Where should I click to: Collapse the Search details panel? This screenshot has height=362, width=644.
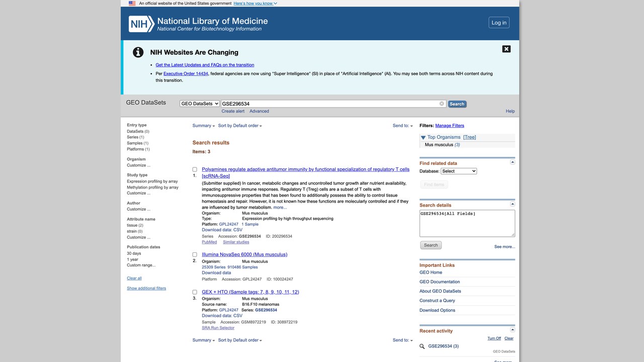pos(512,204)
